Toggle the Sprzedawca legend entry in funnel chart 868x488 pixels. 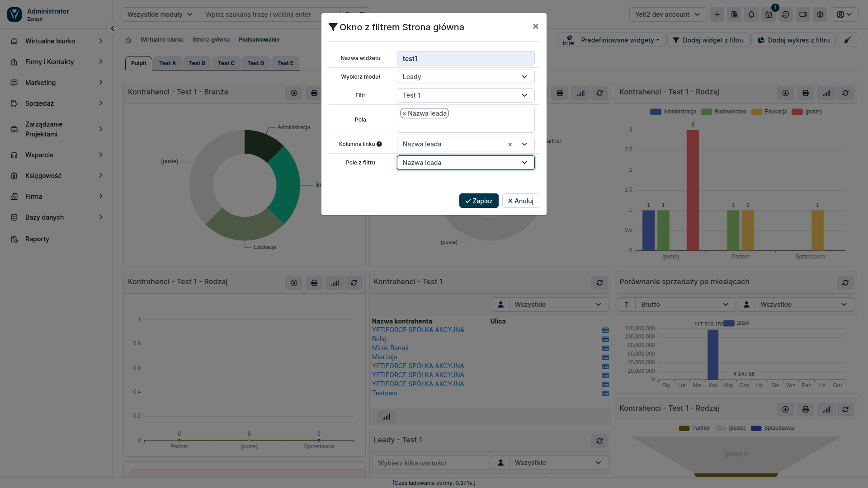(773, 428)
